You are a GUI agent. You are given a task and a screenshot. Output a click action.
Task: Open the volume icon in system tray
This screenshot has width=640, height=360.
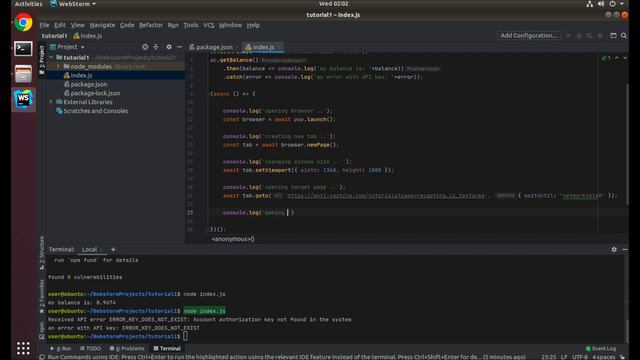click(601, 4)
